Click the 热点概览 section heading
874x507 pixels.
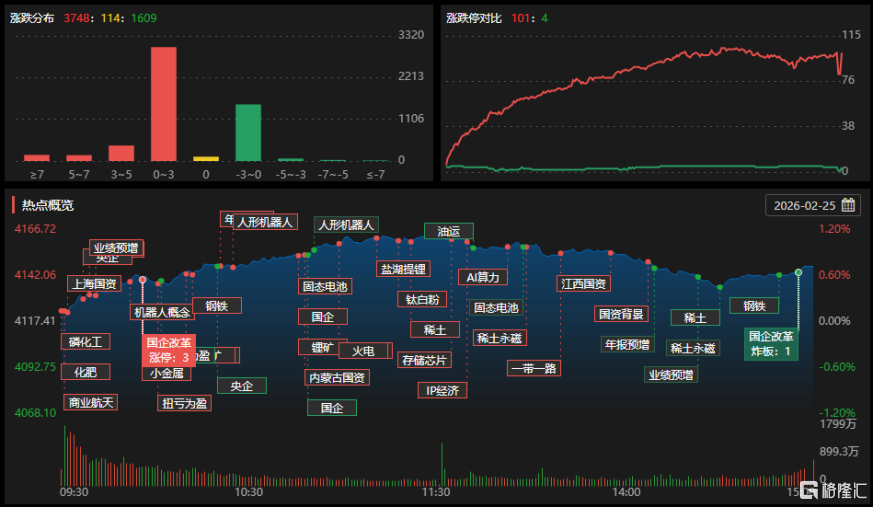pyautogui.click(x=47, y=205)
